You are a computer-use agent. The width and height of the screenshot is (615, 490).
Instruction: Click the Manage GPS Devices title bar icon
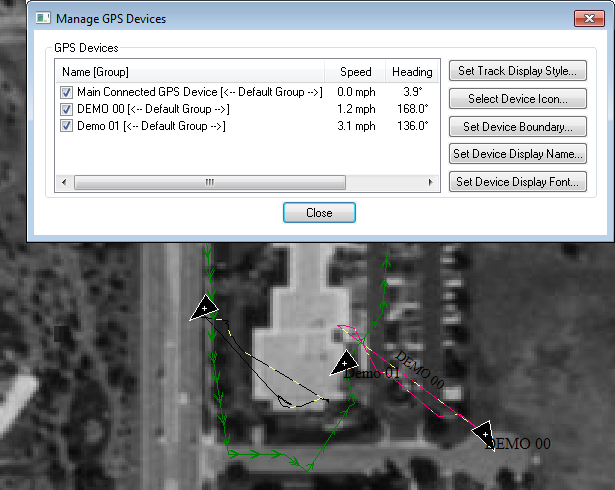tap(41, 18)
